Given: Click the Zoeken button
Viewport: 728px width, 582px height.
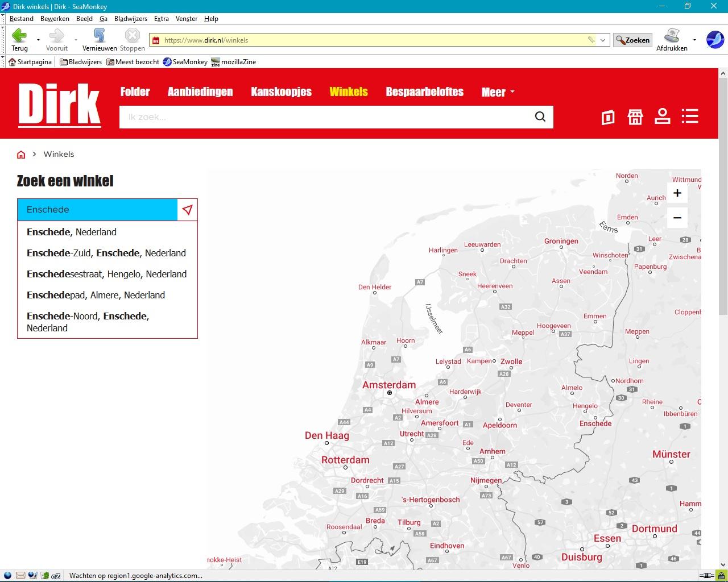Looking at the screenshot, I should tap(632, 40).
